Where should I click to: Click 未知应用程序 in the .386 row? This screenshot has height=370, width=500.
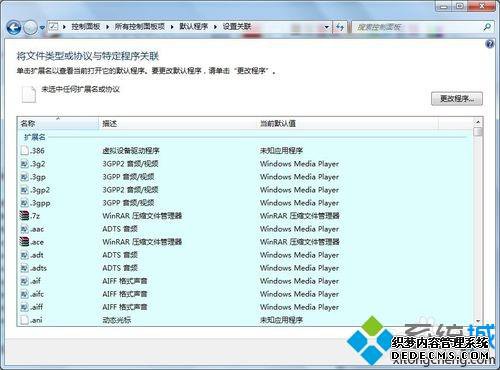(x=281, y=151)
